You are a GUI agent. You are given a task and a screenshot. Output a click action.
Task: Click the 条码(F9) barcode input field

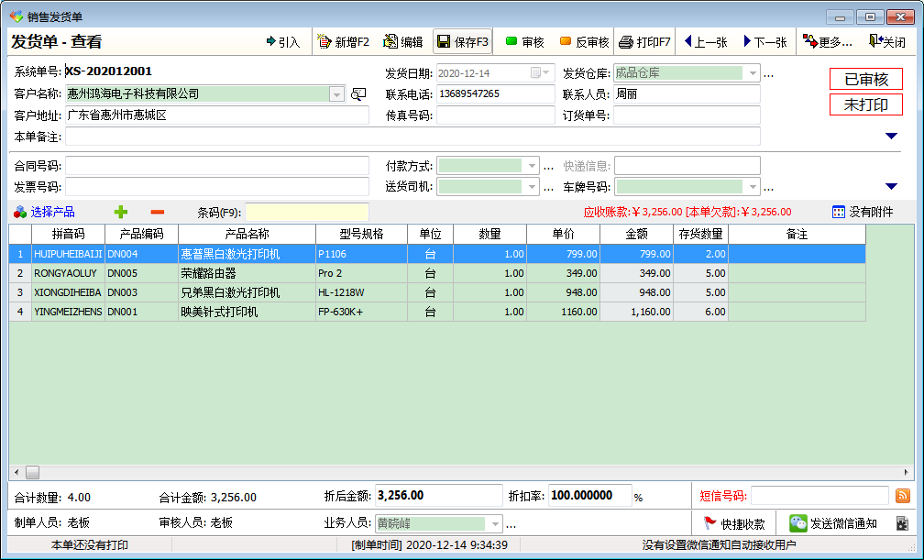[306, 212]
